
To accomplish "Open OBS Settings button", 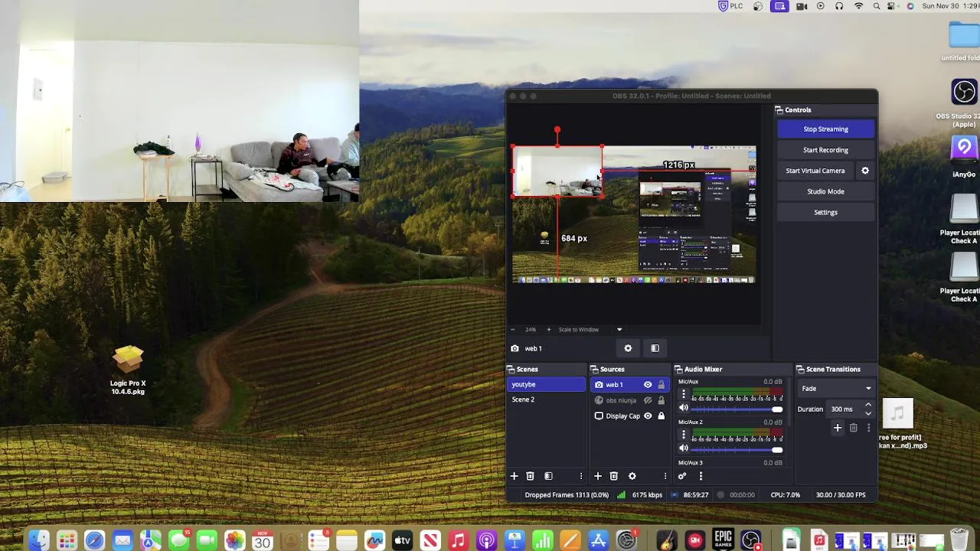I will coord(825,212).
